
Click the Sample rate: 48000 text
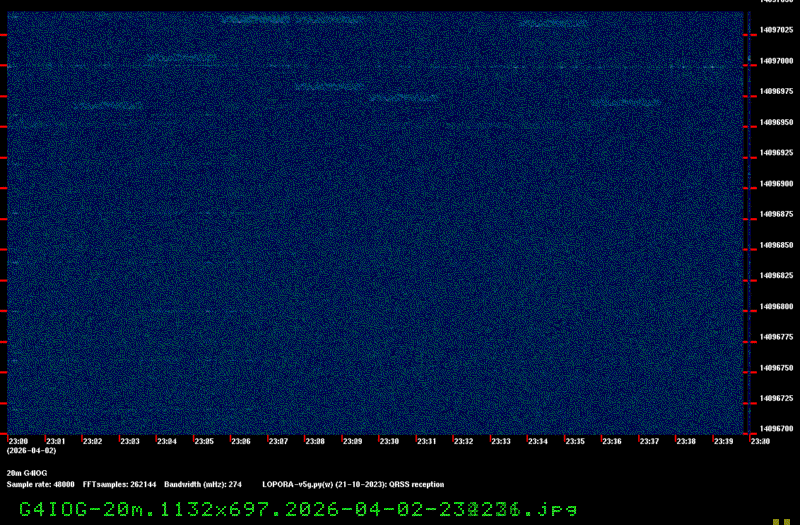pyautogui.click(x=40, y=485)
